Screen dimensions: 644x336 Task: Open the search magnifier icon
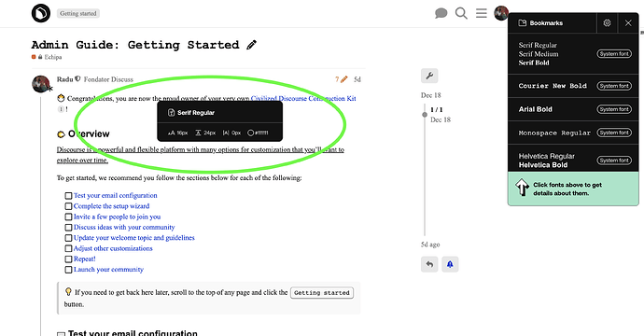pyautogui.click(x=461, y=14)
